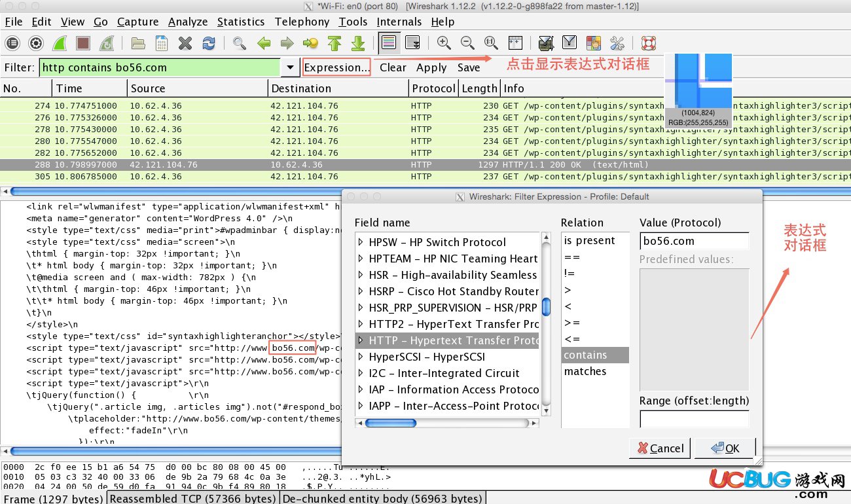Viewport: 851px width, 504px height.
Task: Click Field name list vertical scrollbar thumb
Action: pos(546,307)
